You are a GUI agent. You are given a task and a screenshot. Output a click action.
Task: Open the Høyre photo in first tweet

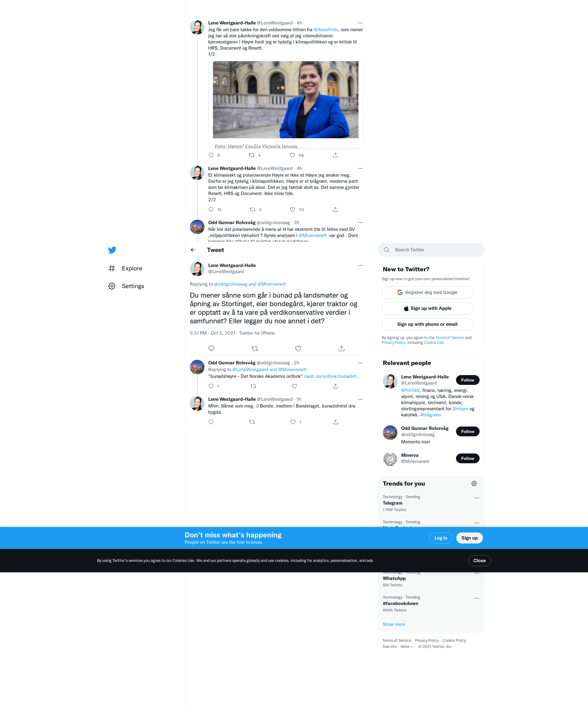[285, 100]
